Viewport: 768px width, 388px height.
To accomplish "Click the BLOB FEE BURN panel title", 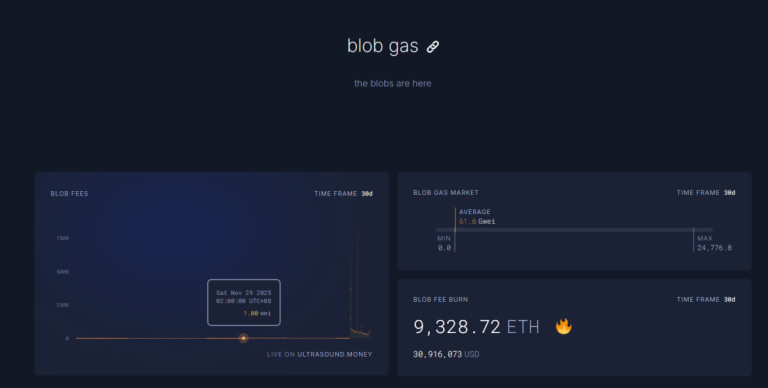I will 440,300.
